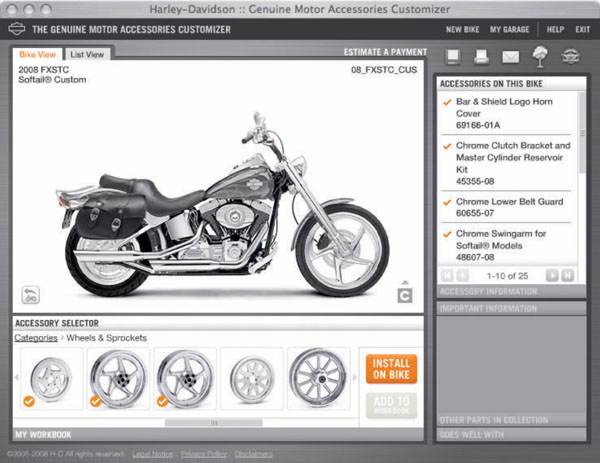Click the save/notebook icon in toolbar
The image size is (600, 463).
pos(453,57)
